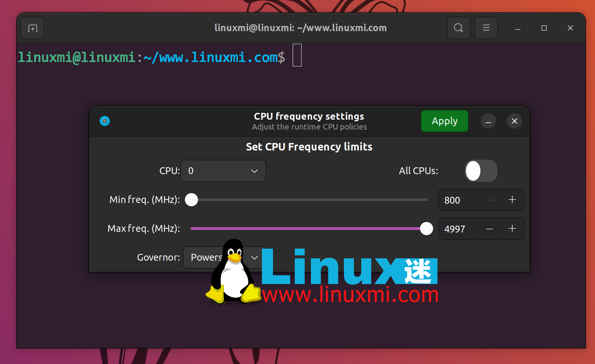Decrease Min freq. with minus button
Image resolution: width=595 pixels, height=364 pixels.
[490, 200]
